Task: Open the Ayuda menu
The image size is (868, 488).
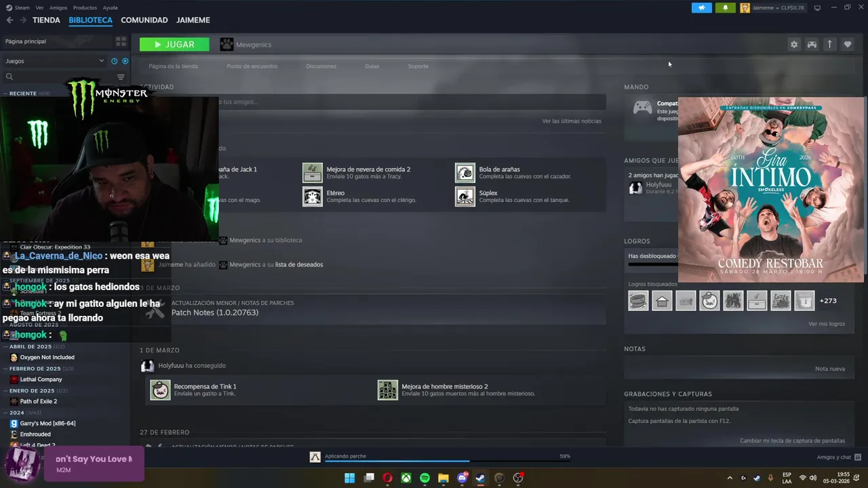Action: 110,7
